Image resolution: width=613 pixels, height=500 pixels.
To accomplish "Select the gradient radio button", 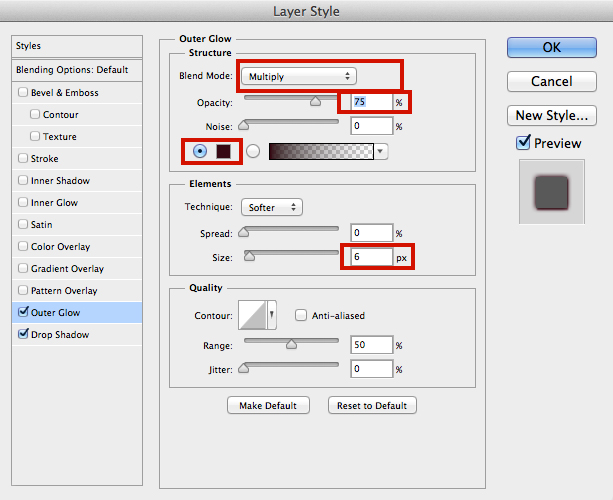I will [253, 151].
